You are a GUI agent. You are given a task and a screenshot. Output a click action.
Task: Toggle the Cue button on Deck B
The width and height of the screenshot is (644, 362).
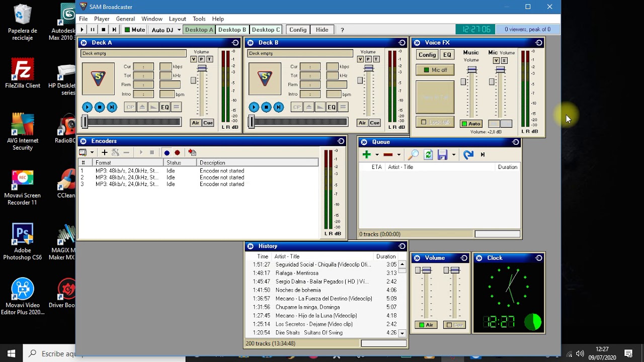[x=374, y=123]
